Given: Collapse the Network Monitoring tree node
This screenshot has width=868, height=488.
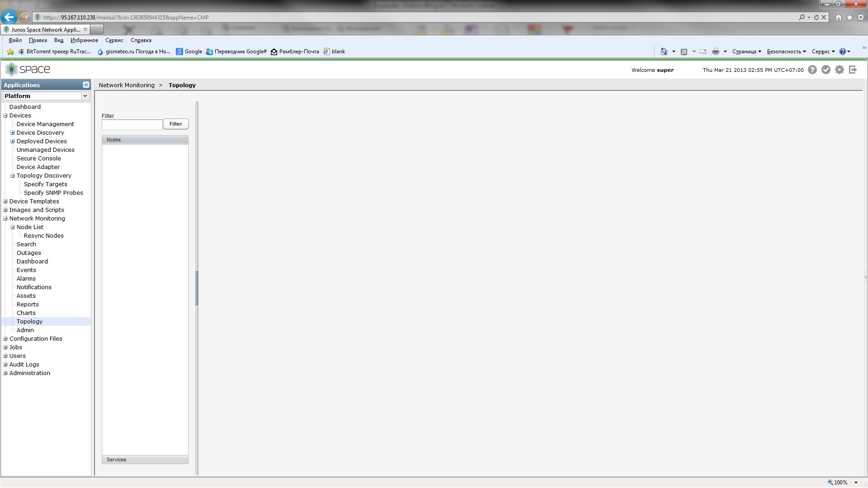Looking at the screenshot, I should pyautogui.click(x=5, y=219).
